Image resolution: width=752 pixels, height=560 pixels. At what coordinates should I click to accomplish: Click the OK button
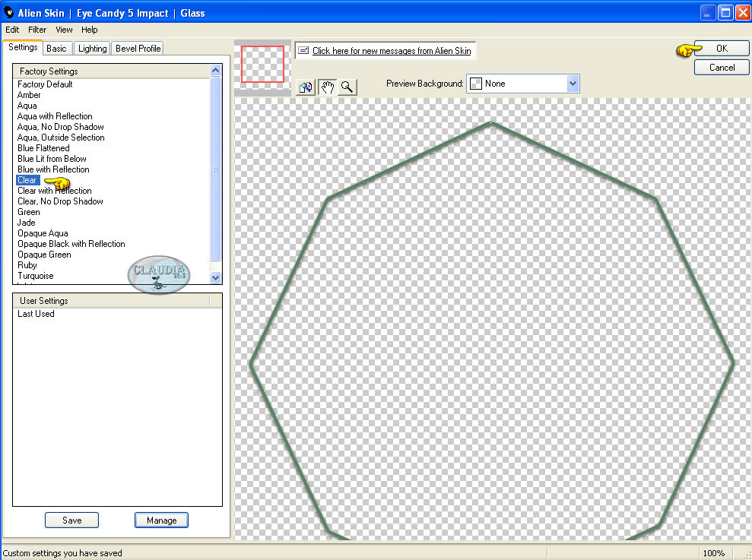coord(722,49)
